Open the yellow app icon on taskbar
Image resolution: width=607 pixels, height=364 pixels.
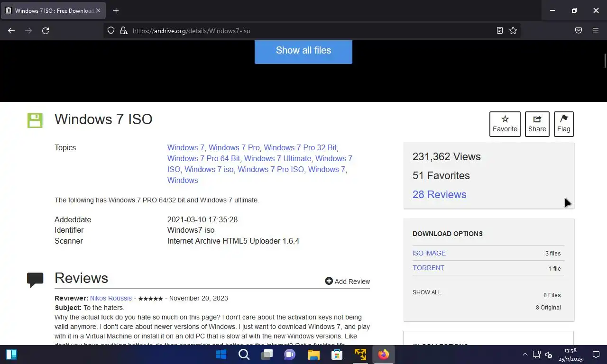pos(360,355)
